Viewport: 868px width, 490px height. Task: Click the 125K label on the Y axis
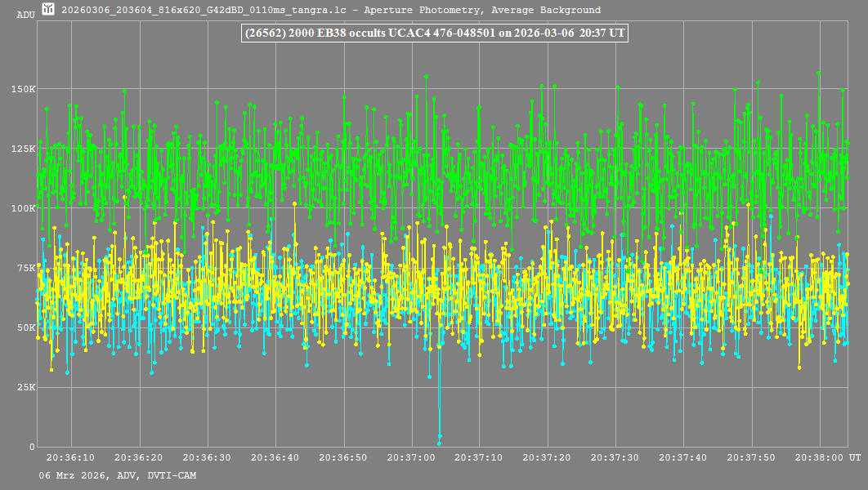pos(23,149)
